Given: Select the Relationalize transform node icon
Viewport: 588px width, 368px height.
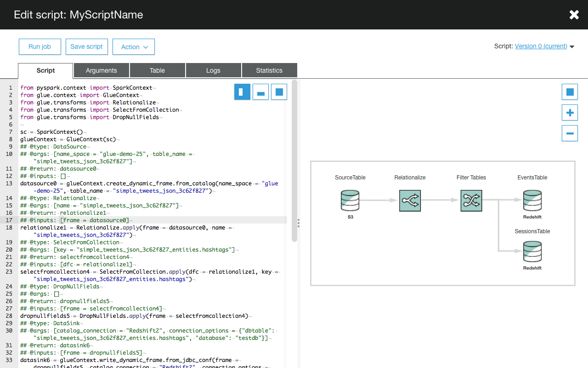Looking at the screenshot, I should (x=410, y=201).
